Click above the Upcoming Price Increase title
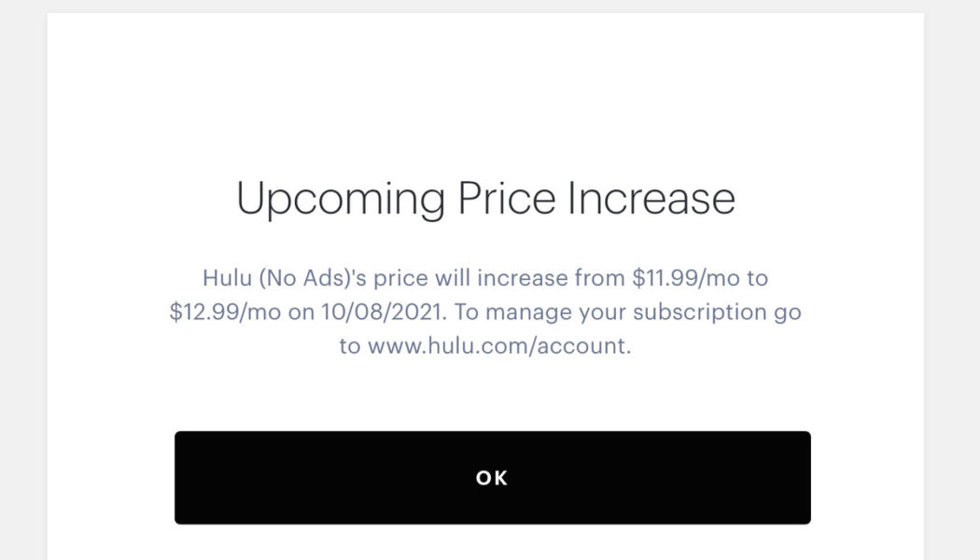The image size is (980, 560). pos(490,103)
